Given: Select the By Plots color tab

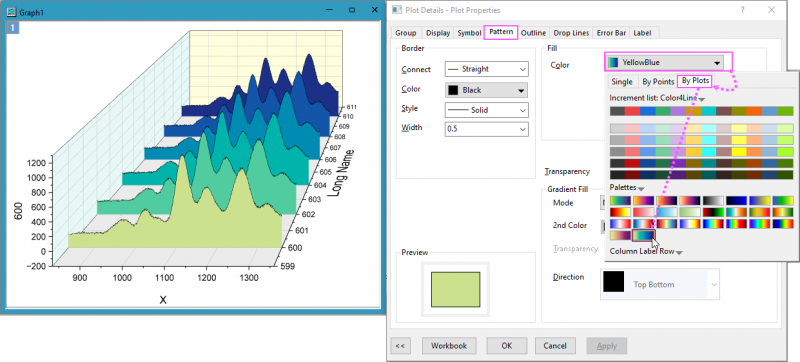Looking at the screenshot, I should click(x=695, y=81).
